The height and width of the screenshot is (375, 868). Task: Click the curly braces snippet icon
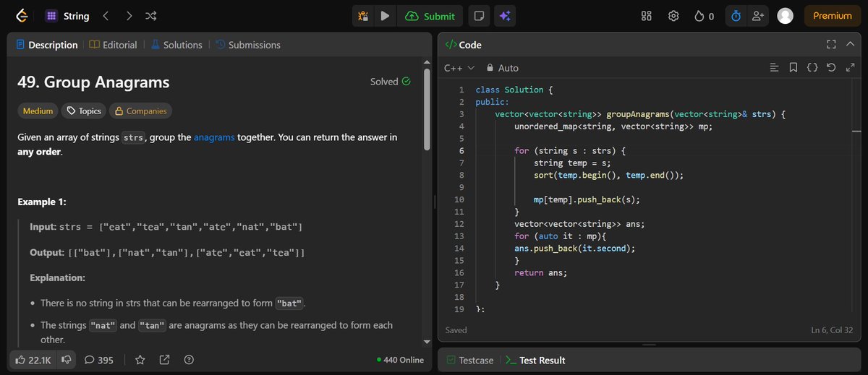812,68
